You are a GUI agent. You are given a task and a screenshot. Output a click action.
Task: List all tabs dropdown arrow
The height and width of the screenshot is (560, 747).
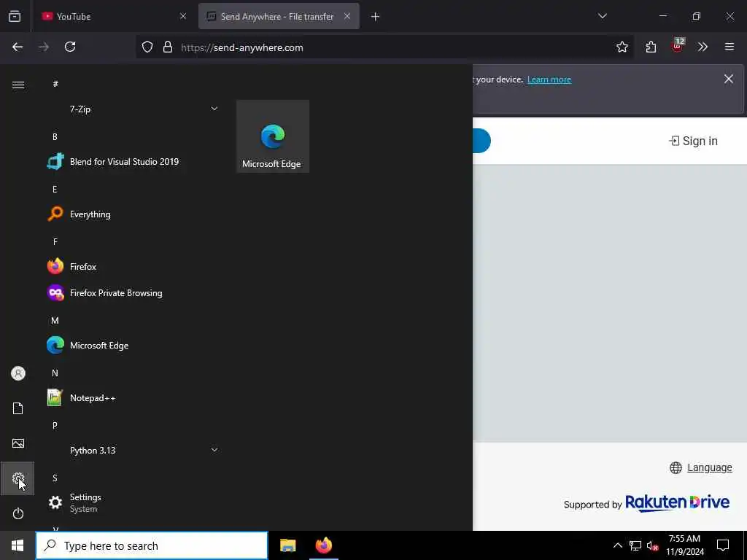(x=602, y=16)
